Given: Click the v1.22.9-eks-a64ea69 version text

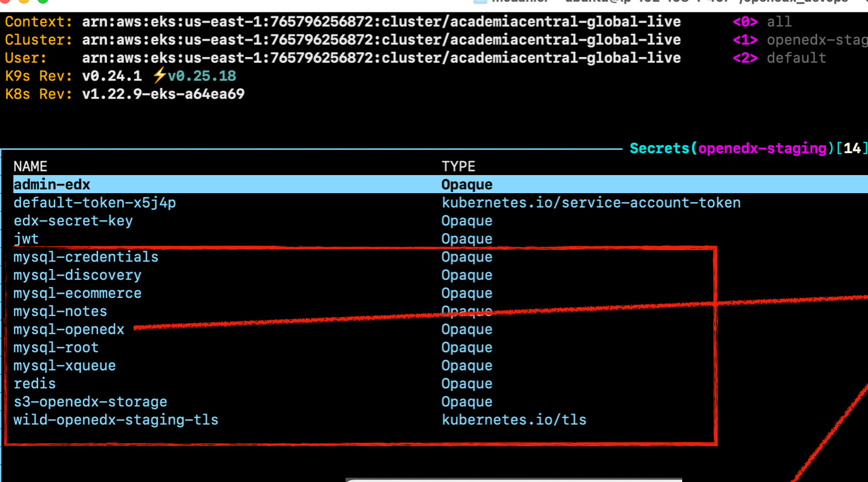Looking at the screenshot, I should coord(163,94).
